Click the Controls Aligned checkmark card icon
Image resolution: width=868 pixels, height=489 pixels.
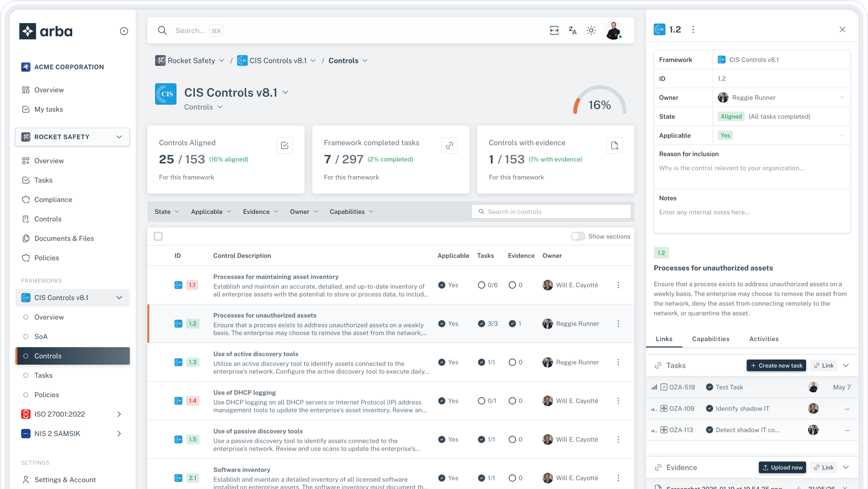coord(284,145)
